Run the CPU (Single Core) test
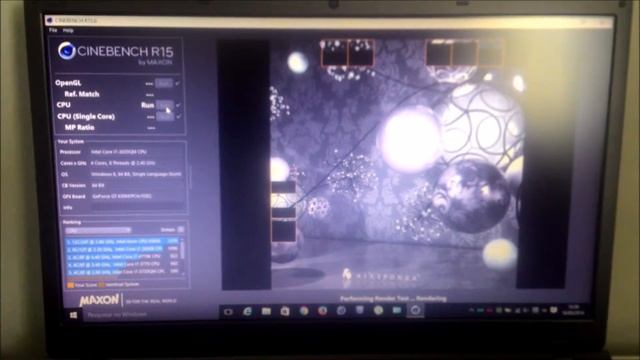The image size is (640, 360). pyautogui.click(x=165, y=117)
